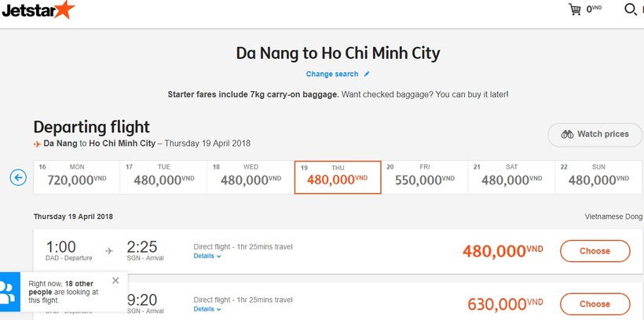Expand Details for the 1:00 flight
644x320 pixels.
click(207, 256)
